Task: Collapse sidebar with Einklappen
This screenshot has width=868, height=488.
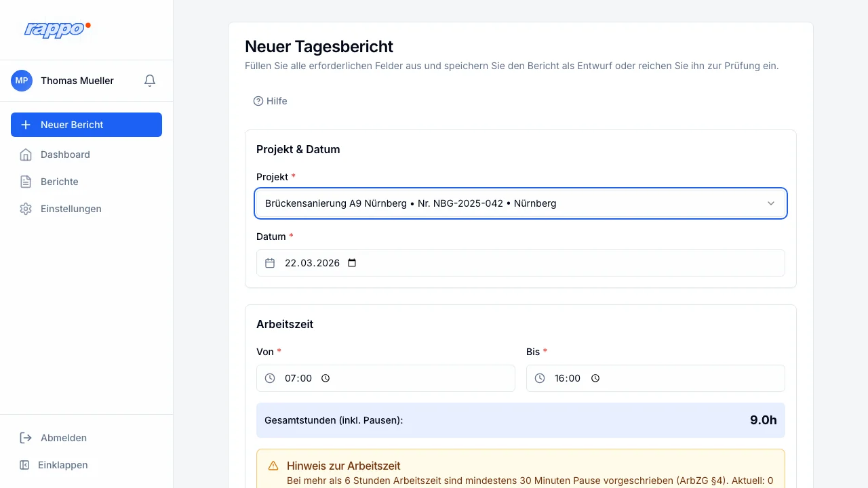Action: point(86,465)
